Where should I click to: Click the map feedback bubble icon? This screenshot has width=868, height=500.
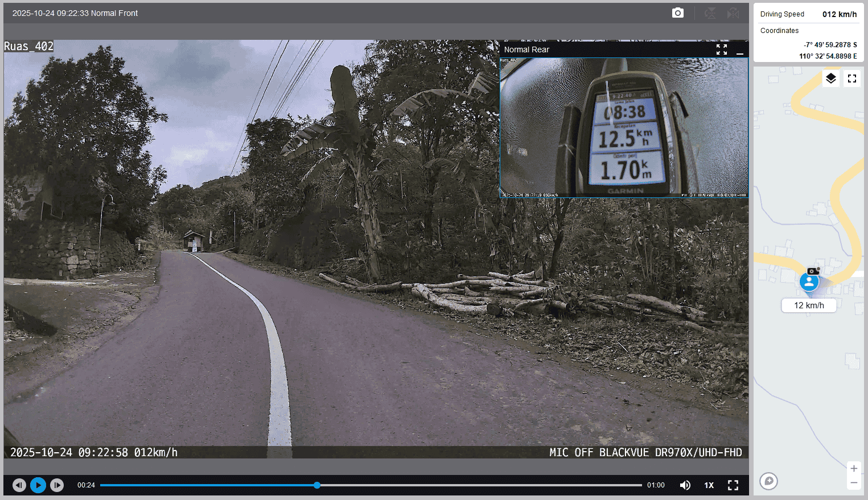(x=768, y=481)
